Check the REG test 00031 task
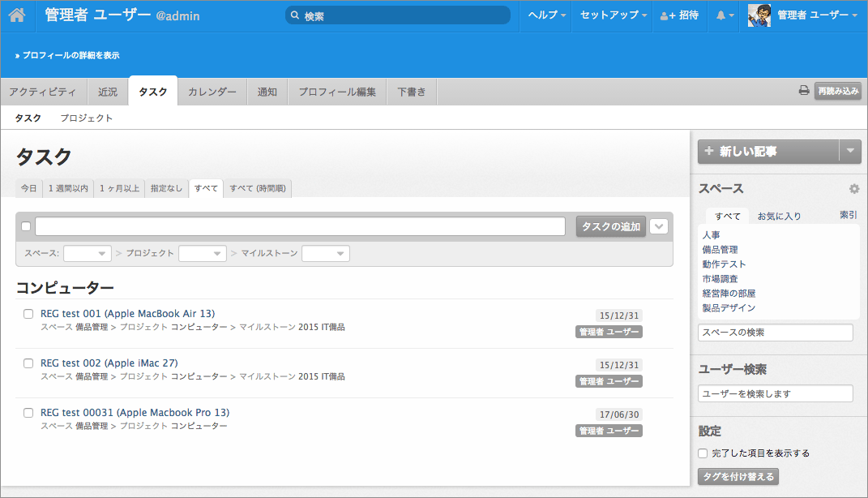The width and height of the screenshot is (868, 498). 28,413
